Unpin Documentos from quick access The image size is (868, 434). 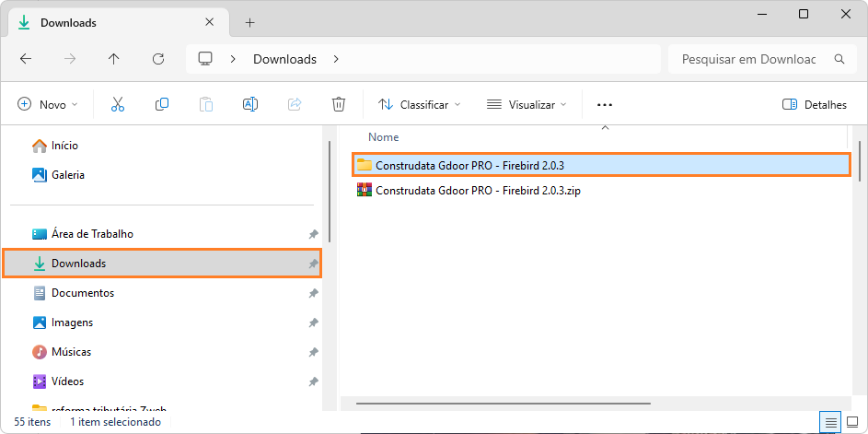tap(313, 293)
